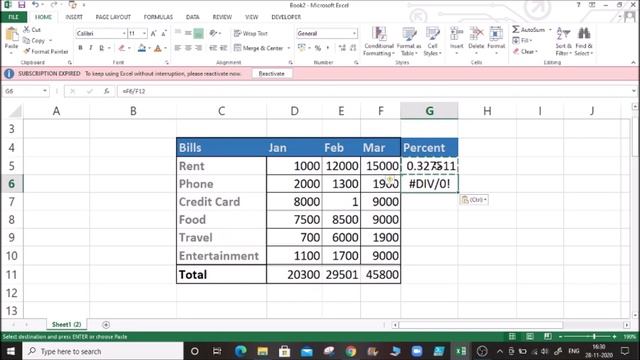Switch to the INSERT tab
The image size is (640, 360).
(x=74, y=17)
